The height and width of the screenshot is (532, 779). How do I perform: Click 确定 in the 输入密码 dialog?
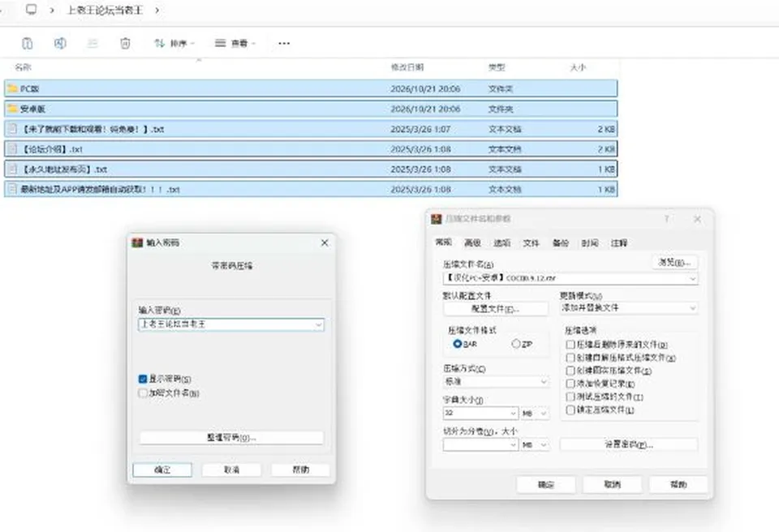[162, 470]
